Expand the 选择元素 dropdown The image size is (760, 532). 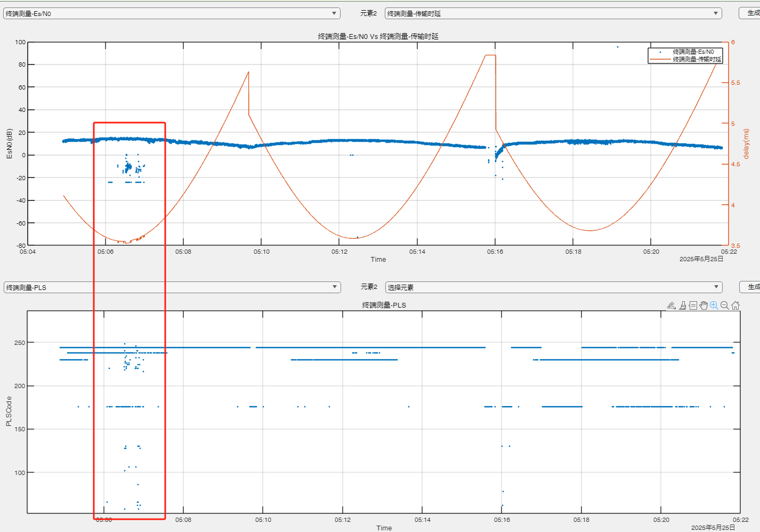point(554,287)
